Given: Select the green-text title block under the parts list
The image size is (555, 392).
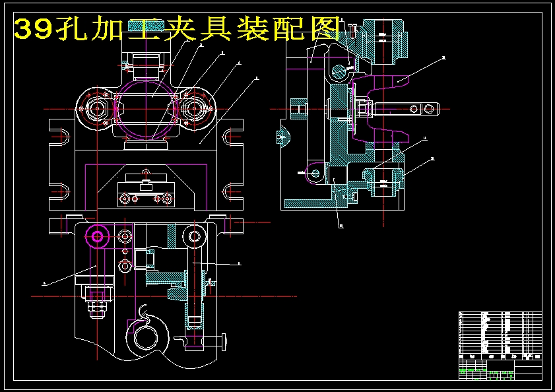Looking at the screenshot, I should click(500, 370).
